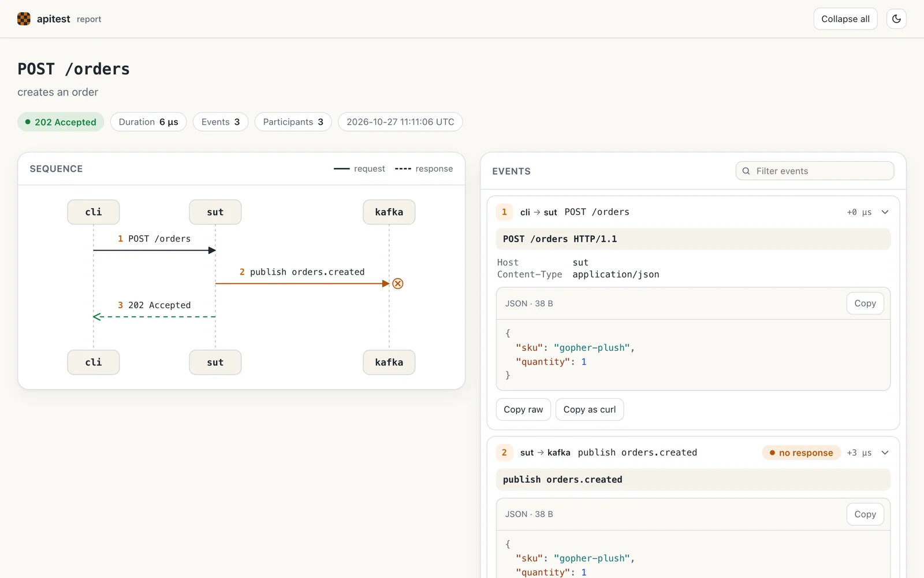Click the Participants 3 pill
This screenshot has height=578, width=924.
click(293, 122)
